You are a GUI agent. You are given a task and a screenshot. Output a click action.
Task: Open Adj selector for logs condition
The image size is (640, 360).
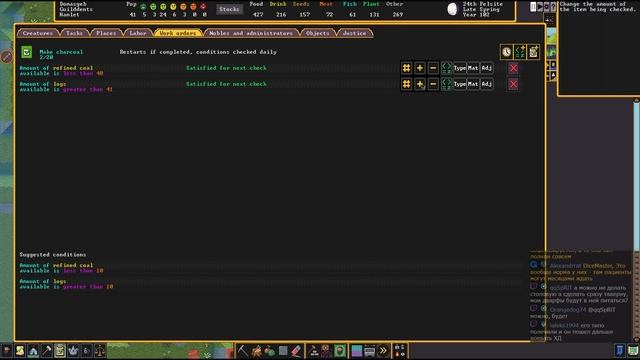click(487, 84)
